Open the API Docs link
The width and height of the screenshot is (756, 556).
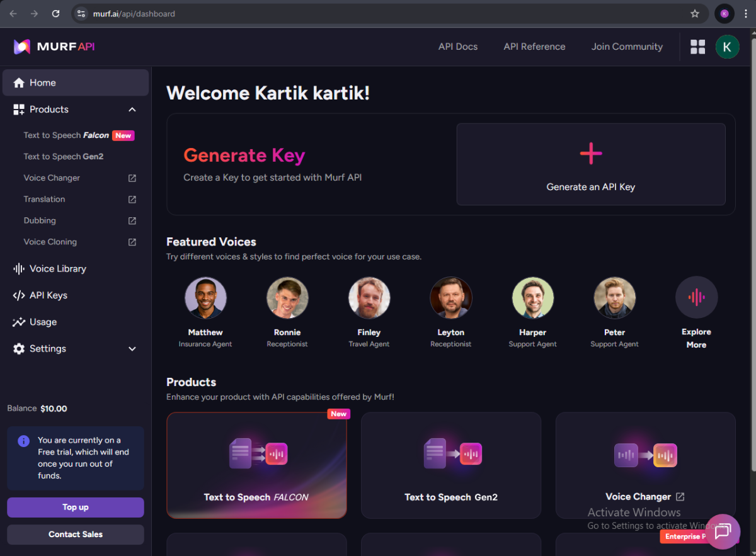point(457,47)
